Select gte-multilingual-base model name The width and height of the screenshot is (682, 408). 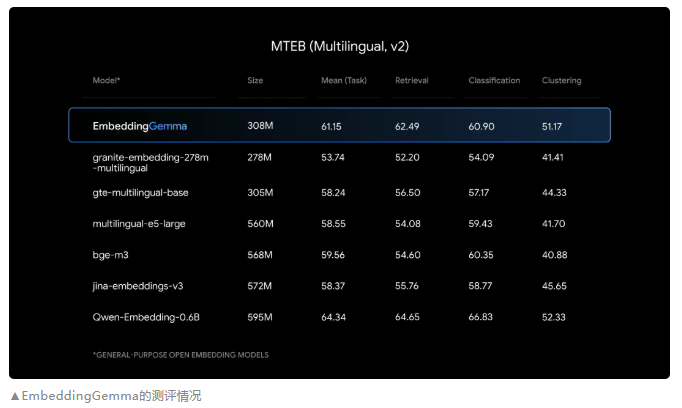(x=140, y=193)
